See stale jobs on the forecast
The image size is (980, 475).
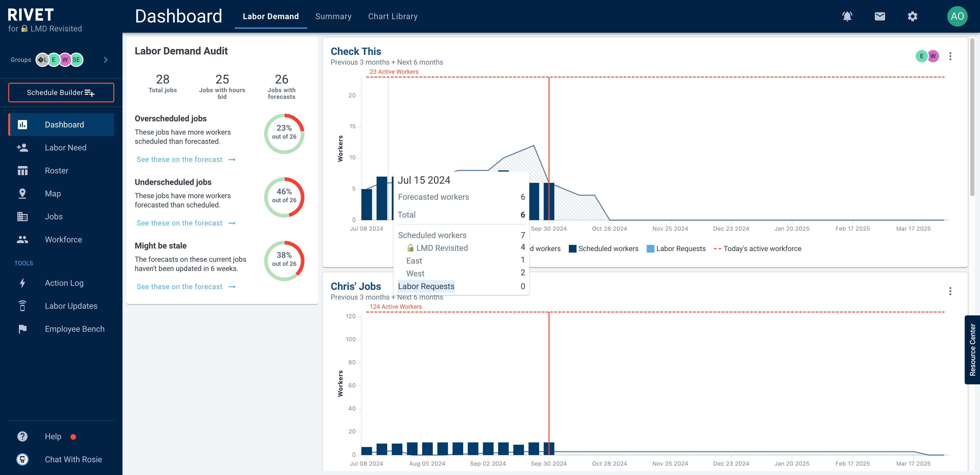[x=186, y=287]
